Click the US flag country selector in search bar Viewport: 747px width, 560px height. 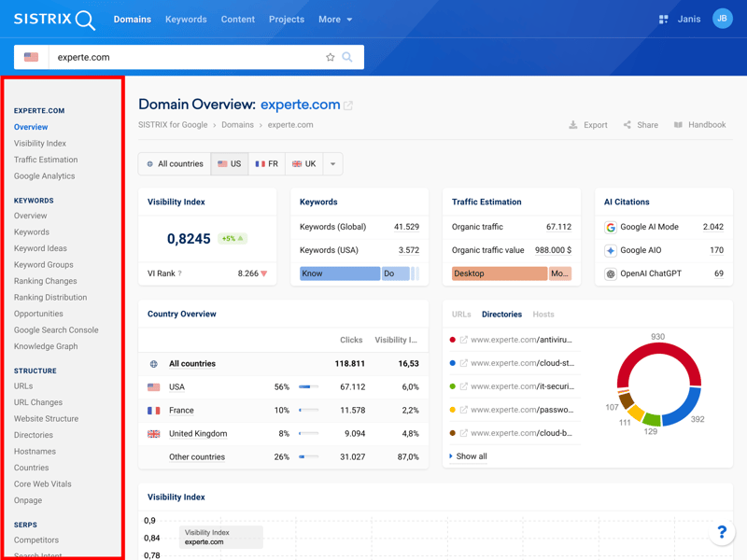(32, 57)
